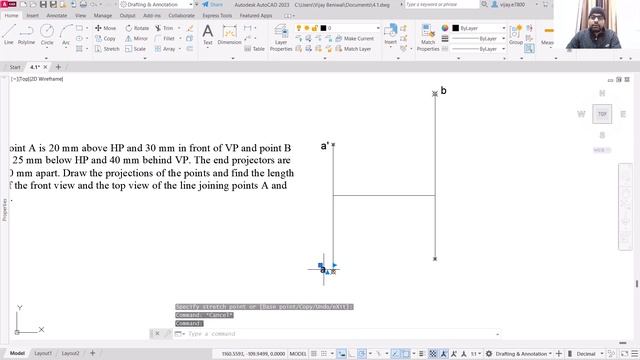The height and width of the screenshot is (360, 640).
Task: Click the signed-in user account vijaye7800
Action: click(x=509, y=4)
